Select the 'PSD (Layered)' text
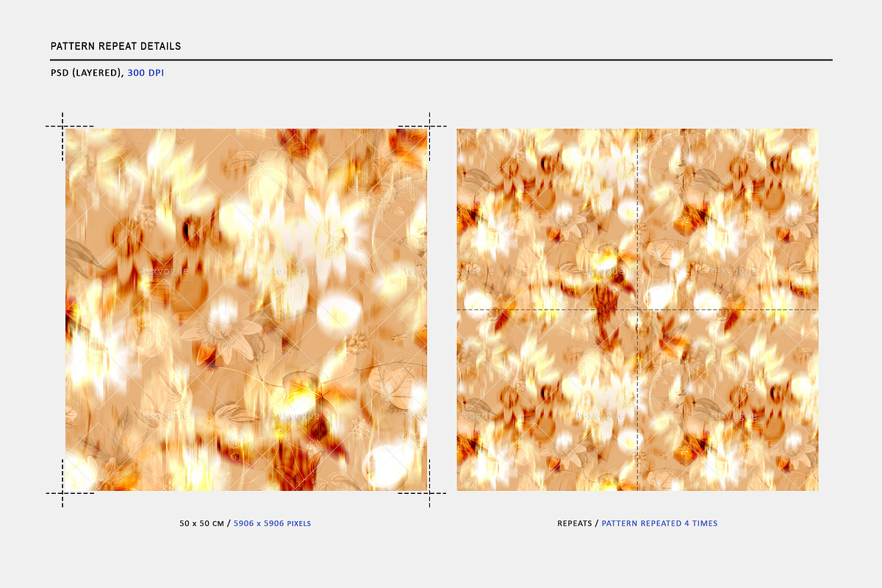This screenshot has width=882, height=588. click(87, 73)
